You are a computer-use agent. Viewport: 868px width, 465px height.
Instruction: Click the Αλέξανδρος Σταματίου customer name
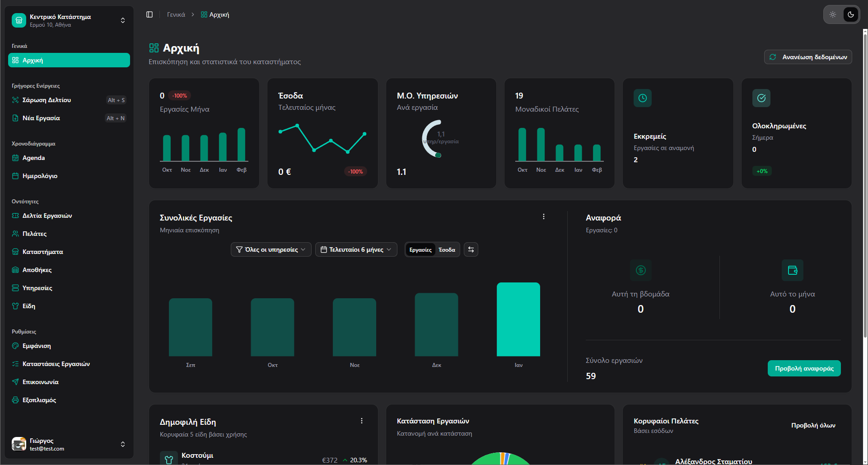(714, 461)
